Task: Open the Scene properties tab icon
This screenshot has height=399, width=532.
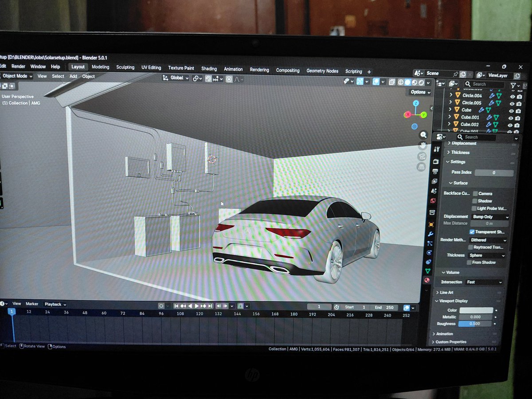Action: [x=433, y=191]
